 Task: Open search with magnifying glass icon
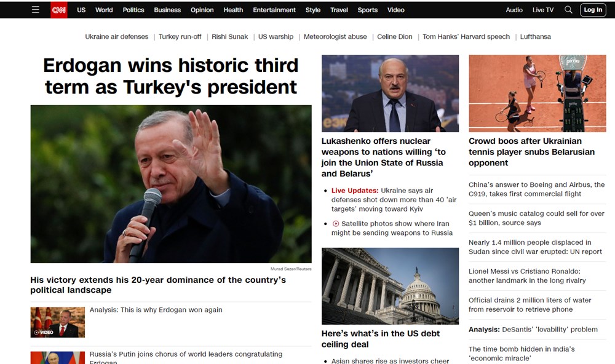click(568, 10)
